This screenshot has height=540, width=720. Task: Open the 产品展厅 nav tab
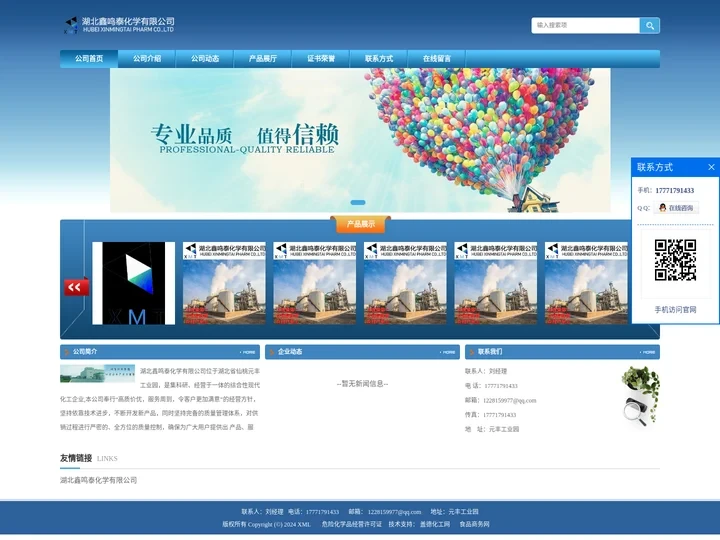point(263,59)
